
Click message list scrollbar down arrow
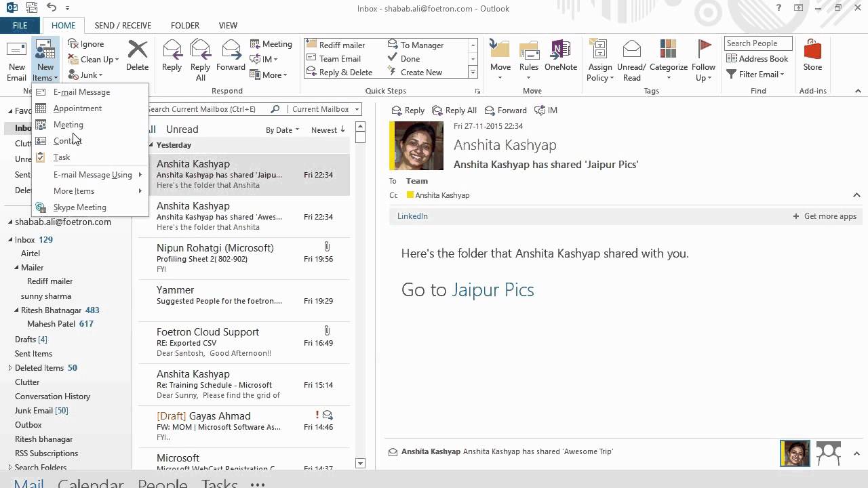tap(360, 464)
